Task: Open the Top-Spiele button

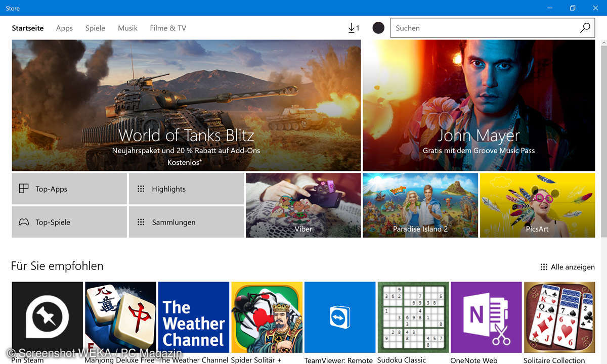Action: 69,222
